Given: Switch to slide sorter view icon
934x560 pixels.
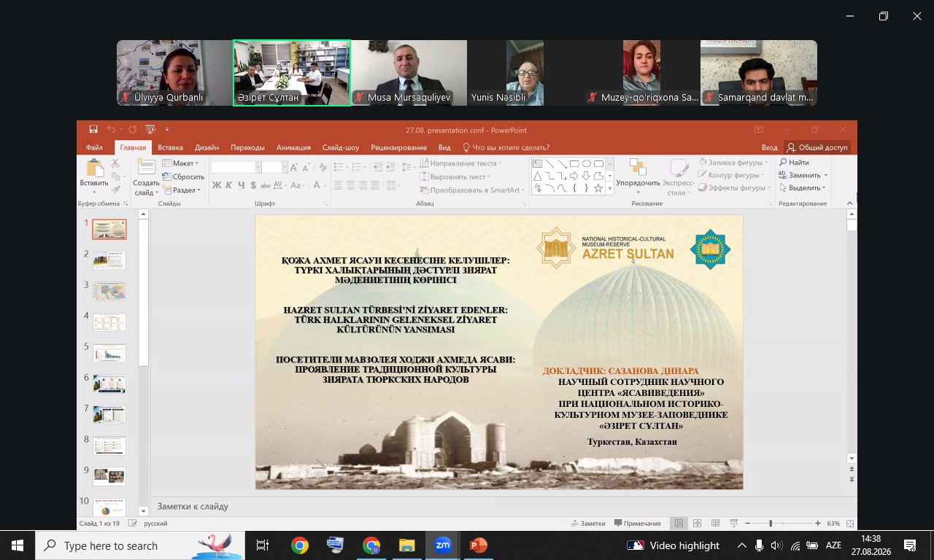Looking at the screenshot, I should (697, 524).
